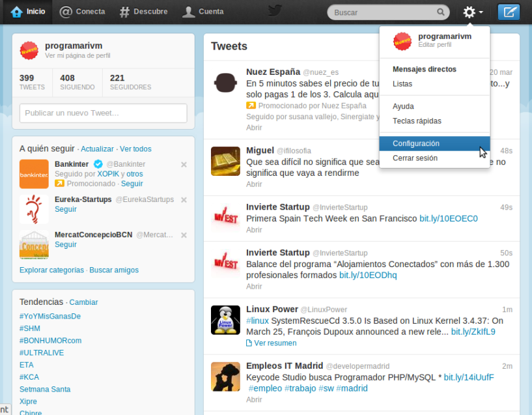The width and height of the screenshot is (532, 415).
Task: Open trend #SHM
Action: (30, 328)
